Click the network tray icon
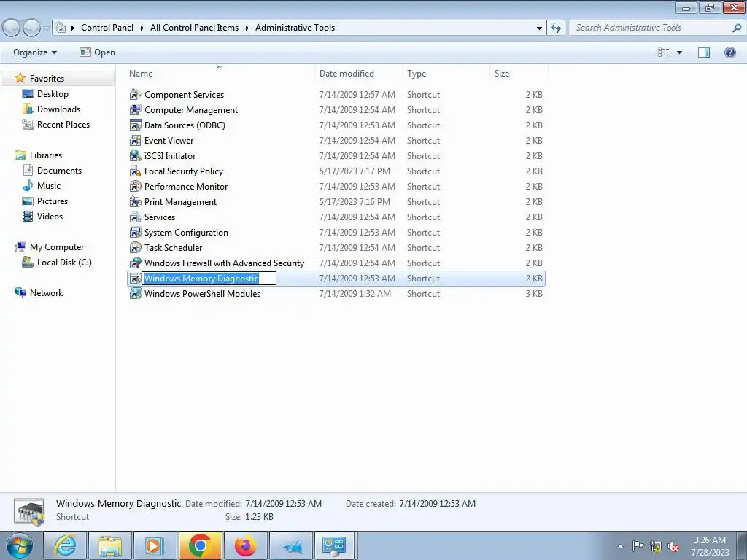Image resolution: width=747 pixels, height=560 pixels. tap(656, 547)
